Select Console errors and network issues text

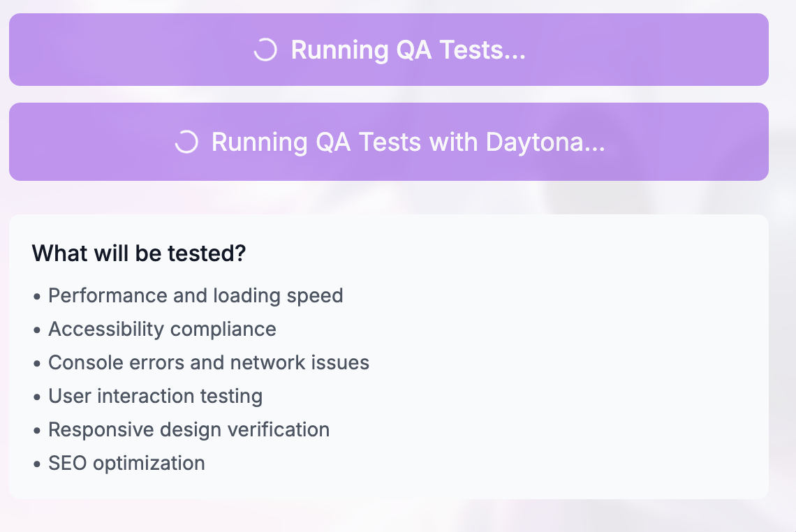[209, 363]
